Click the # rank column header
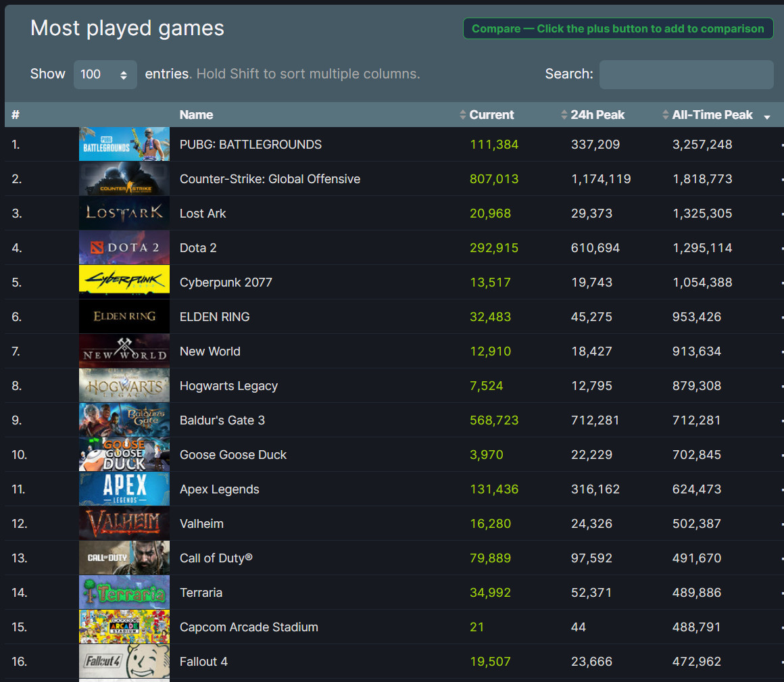The image size is (784, 682). coord(16,115)
